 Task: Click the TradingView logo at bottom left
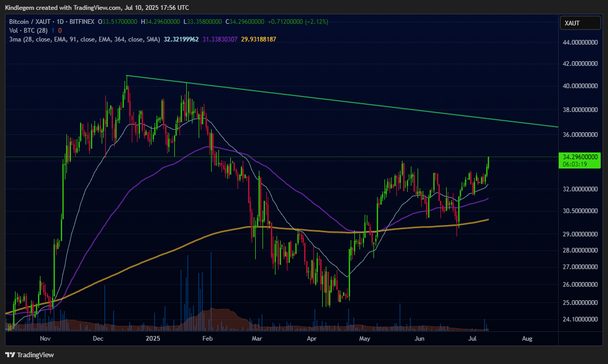[30, 355]
